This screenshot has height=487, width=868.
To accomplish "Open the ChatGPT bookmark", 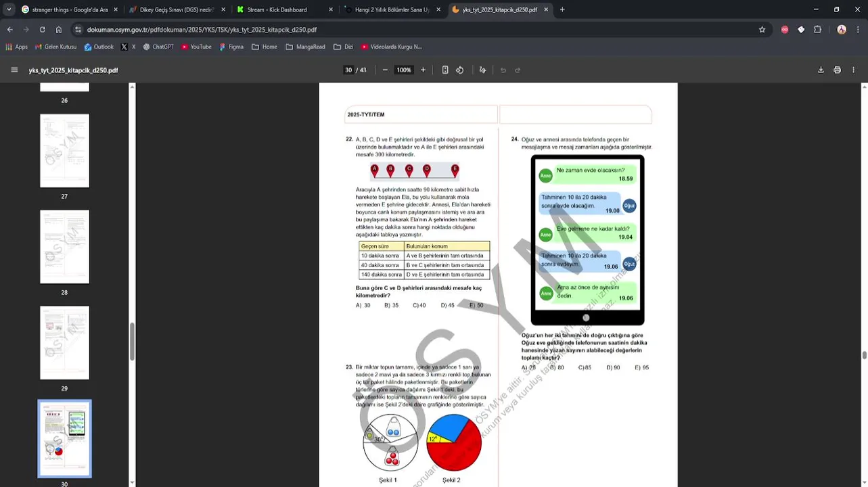I will 158,47.
